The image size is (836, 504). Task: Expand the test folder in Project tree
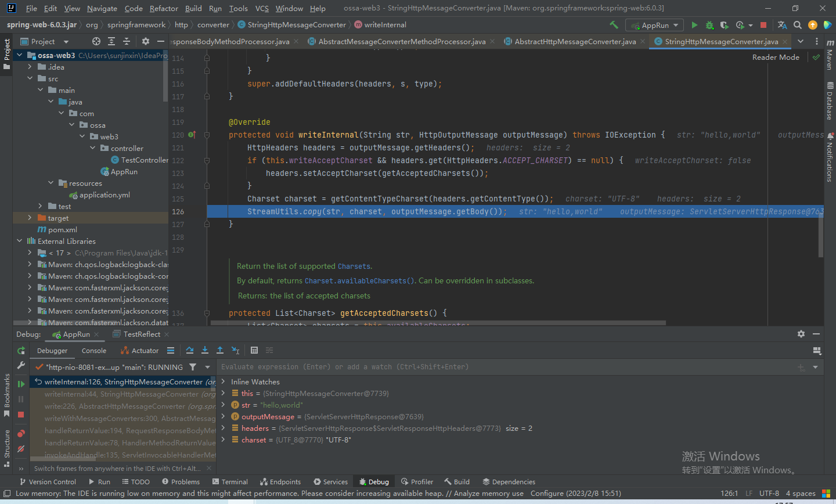point(40,206)
